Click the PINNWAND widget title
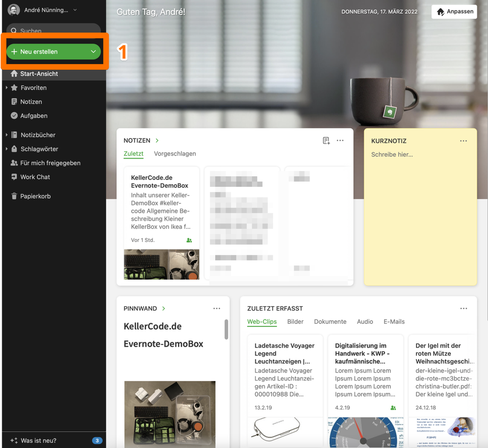The height and width of the screenshot is (448, 488). point(140,308)
